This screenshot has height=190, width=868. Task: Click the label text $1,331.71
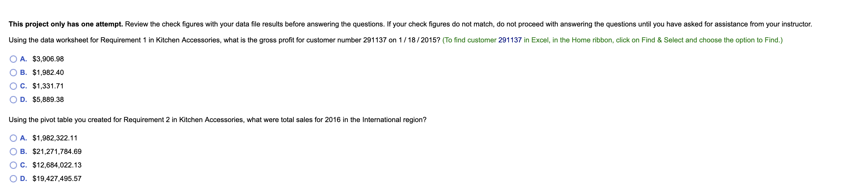[48, 86]
